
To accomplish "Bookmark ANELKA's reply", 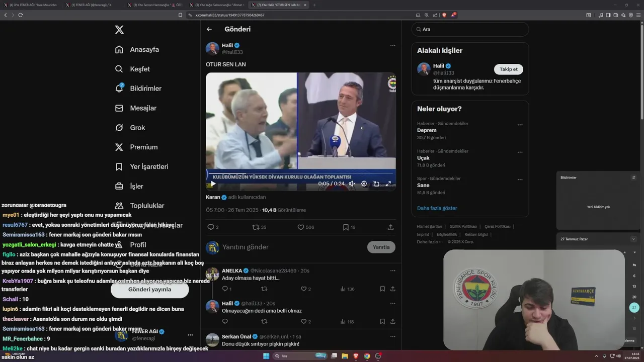I will pyautogui.click(x=382, y=289).
